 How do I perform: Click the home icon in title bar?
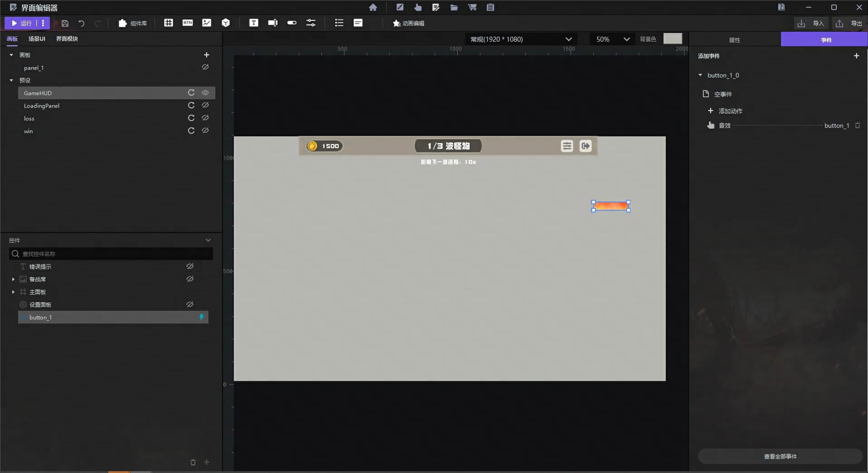pyautogui.click(x=373, y=7)
